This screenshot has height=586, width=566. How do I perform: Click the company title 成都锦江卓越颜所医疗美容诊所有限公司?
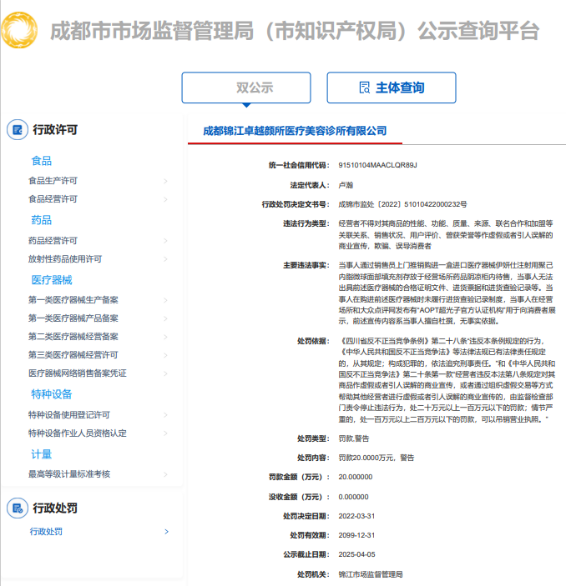tap(295, 131)
